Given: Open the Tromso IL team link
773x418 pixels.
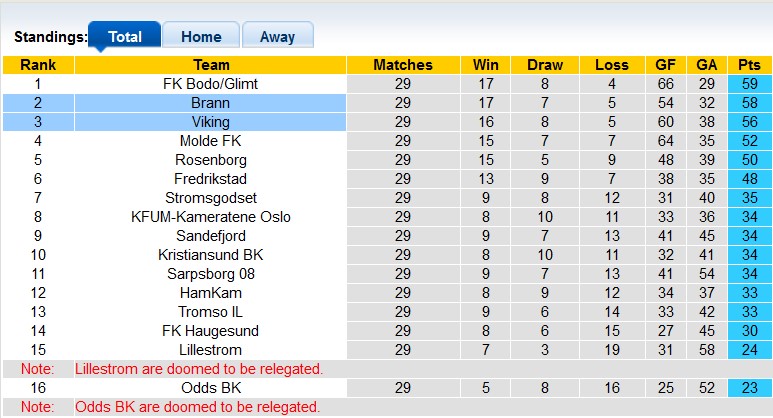Looking at the screenshot, I should [x=210, y=312].
